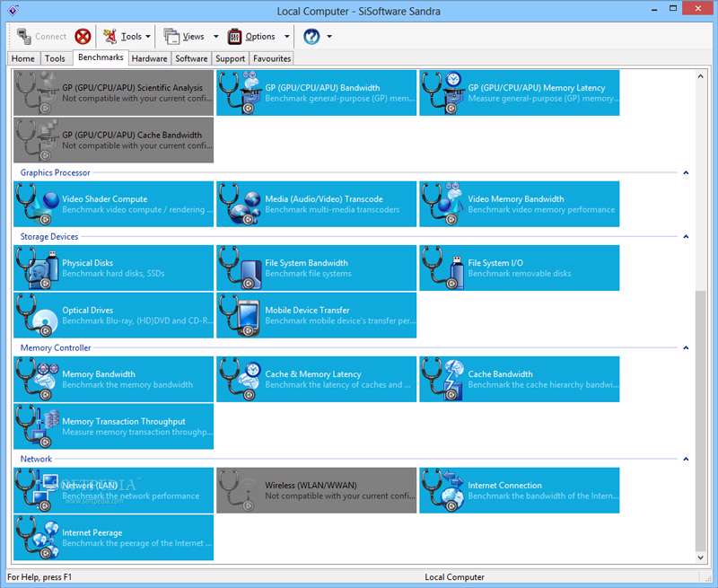Switch to the Hardware tab
This screenshot has width=718, height=588.
(x=149, y=58)
